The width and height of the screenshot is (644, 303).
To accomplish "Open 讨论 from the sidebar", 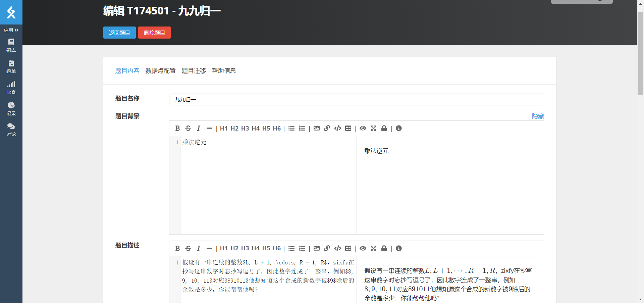I will tap(11, 130).
